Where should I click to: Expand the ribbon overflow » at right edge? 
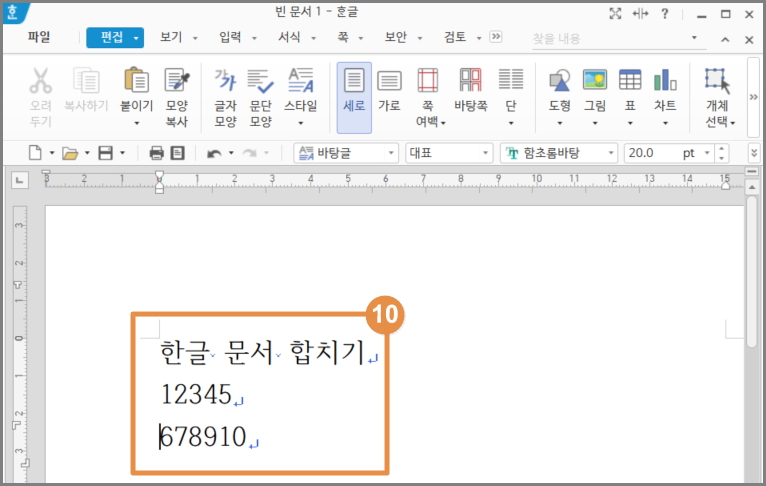(x=754, y=97)
